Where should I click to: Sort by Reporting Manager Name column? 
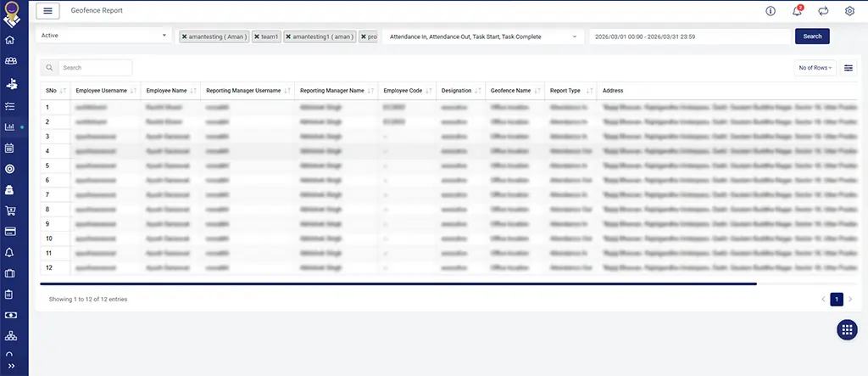coord(336,91)
